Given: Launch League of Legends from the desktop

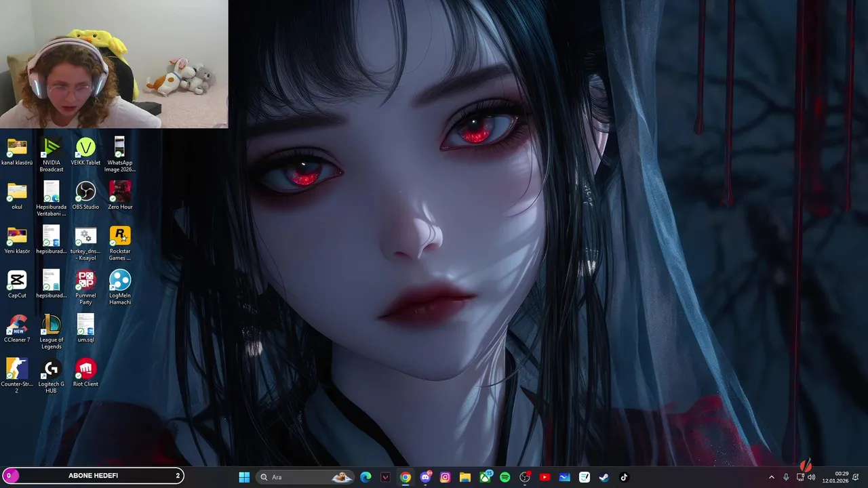Looking at the screenshot, I should [52, 331].
